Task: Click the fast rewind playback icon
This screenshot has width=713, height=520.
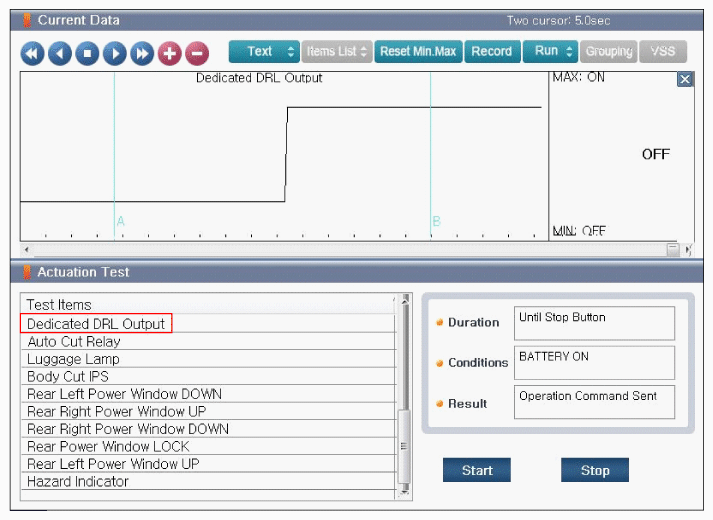Action: [32, 53]
